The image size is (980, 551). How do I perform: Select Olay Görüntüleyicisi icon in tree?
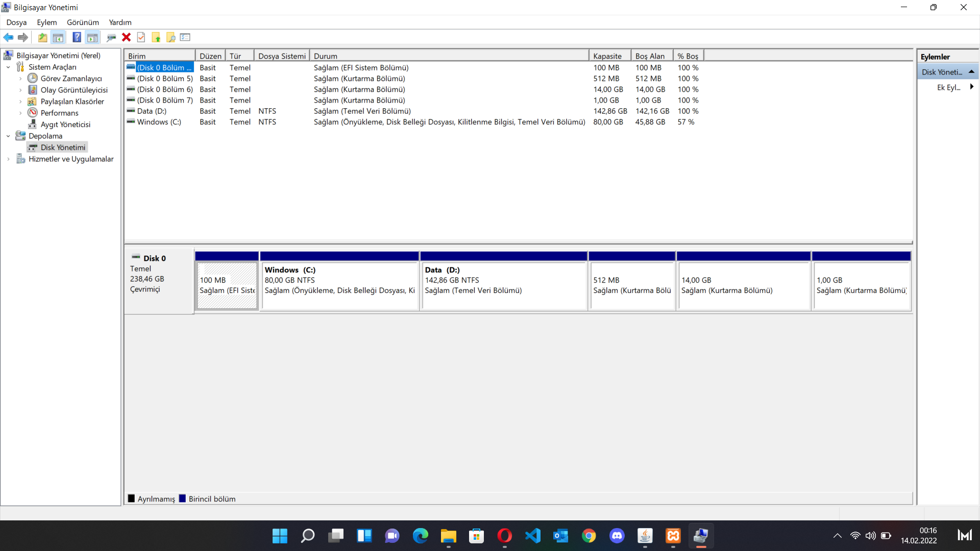[x=33, y=90]
